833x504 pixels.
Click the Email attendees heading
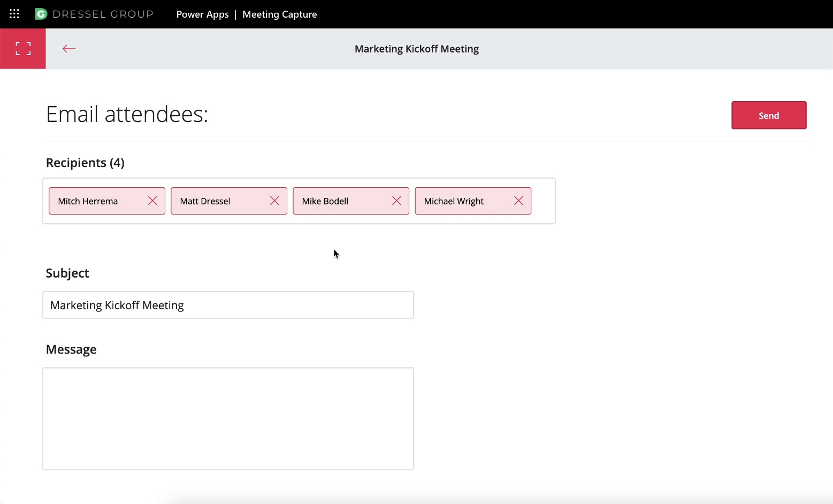pos(127,114)
